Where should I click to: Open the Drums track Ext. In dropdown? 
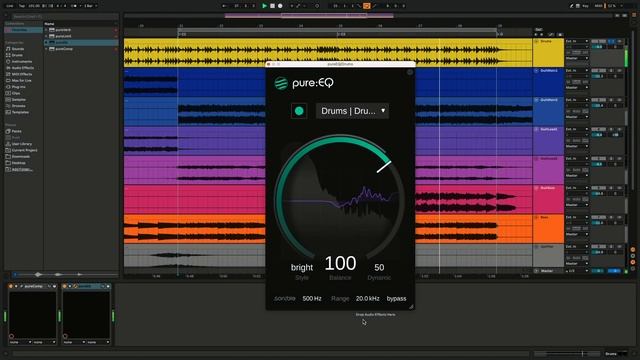pyautogui.click(x=577, y=41)
